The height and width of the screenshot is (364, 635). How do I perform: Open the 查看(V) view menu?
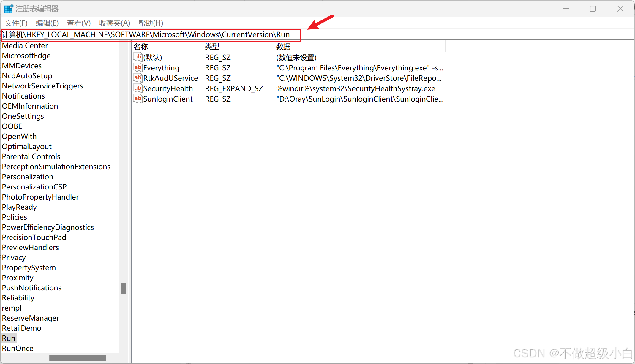[x=79, y=23]
